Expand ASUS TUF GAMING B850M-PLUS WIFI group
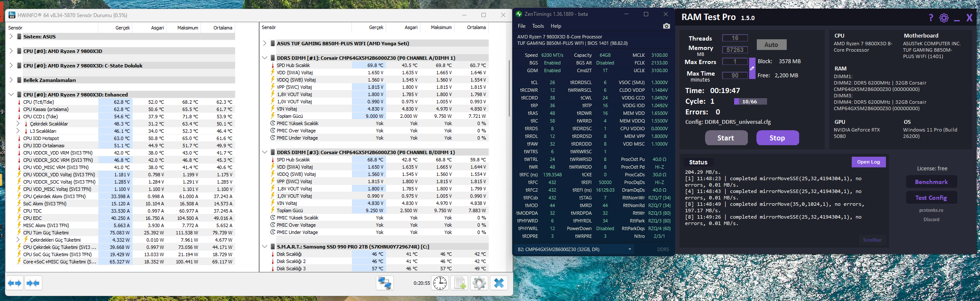 pos(265,44)
